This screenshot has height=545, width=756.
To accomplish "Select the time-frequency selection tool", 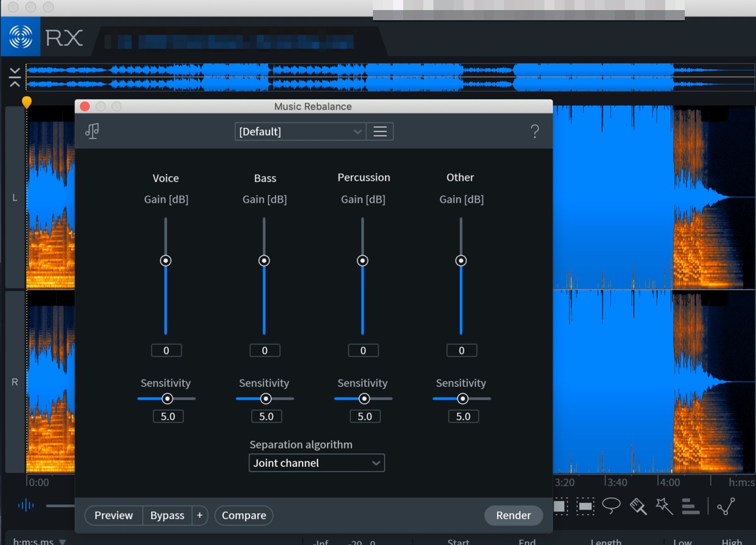I will coord(561,506).
